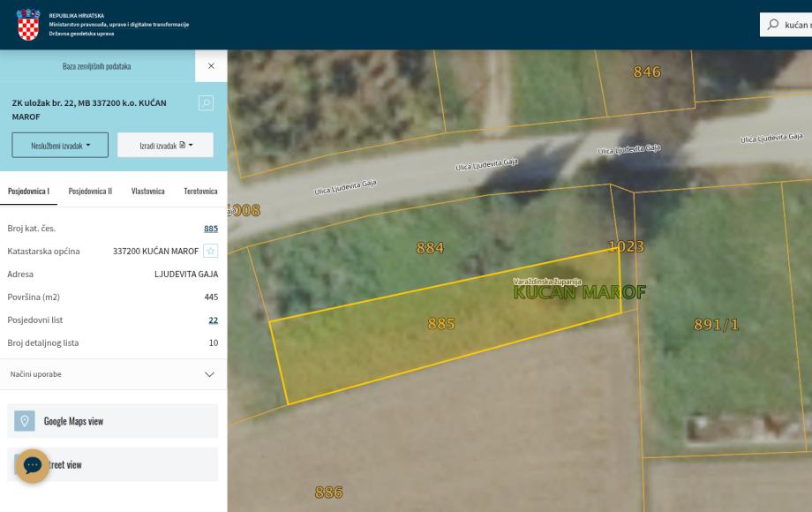Click the LJUDEVITA GAJA address value
812x512 pixels.
coord(186,274)
